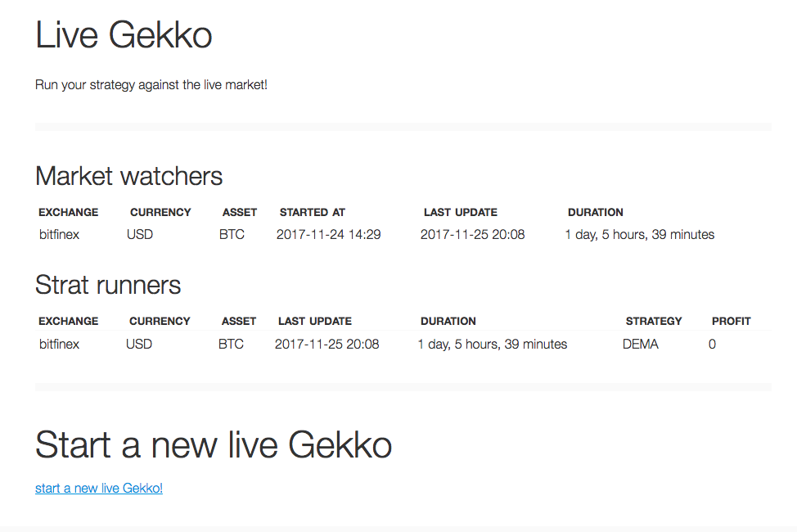The height and width of the screenshot is (532, 797).
Task: Click the started at timestamp 2017-11-24 14:29
Action: 328,234
